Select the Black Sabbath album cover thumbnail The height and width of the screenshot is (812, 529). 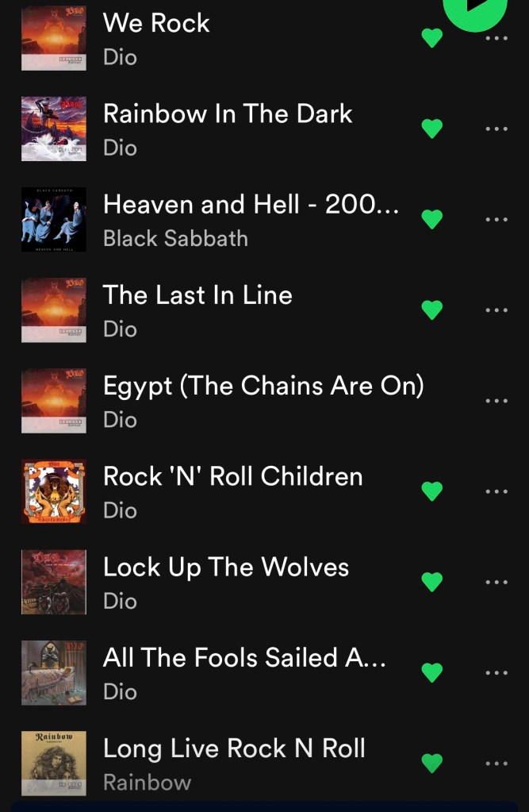54,219
